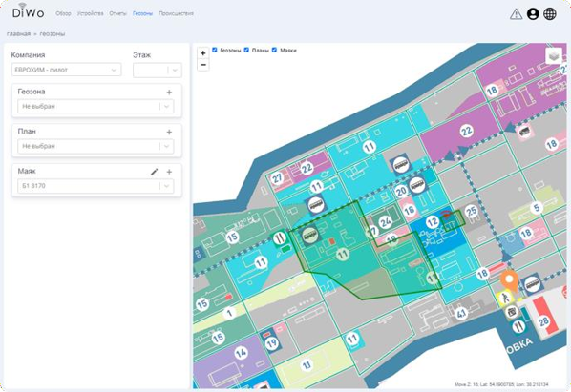Image resolution: width=571 pixels, height=392 pixels.
Task: Click map marker number 24
Action: coord(385,222)
